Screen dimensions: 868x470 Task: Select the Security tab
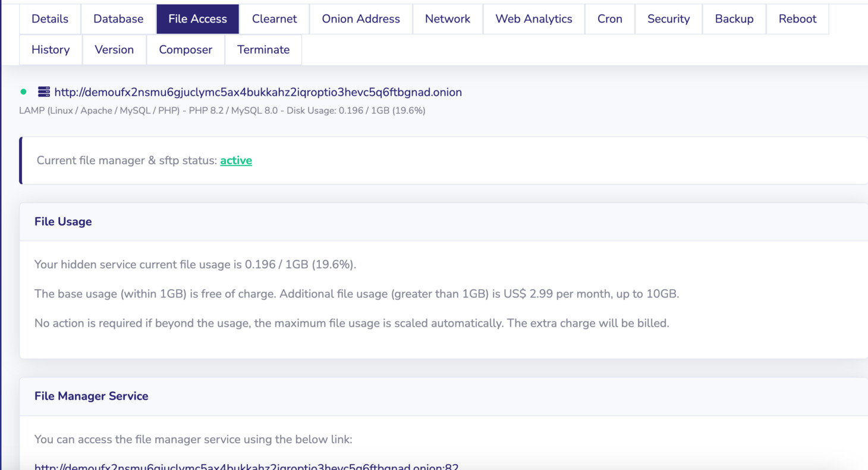point(668,19)
